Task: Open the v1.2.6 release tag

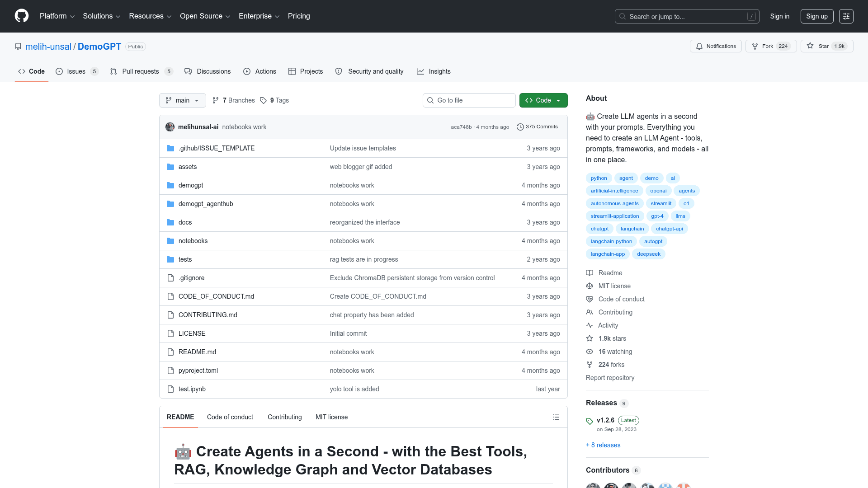Action: click(x=605, y=420)
